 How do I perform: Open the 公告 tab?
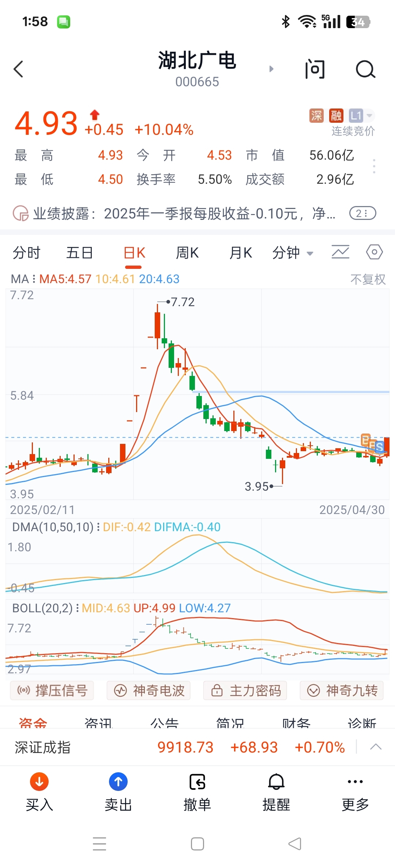click(165, 723)
